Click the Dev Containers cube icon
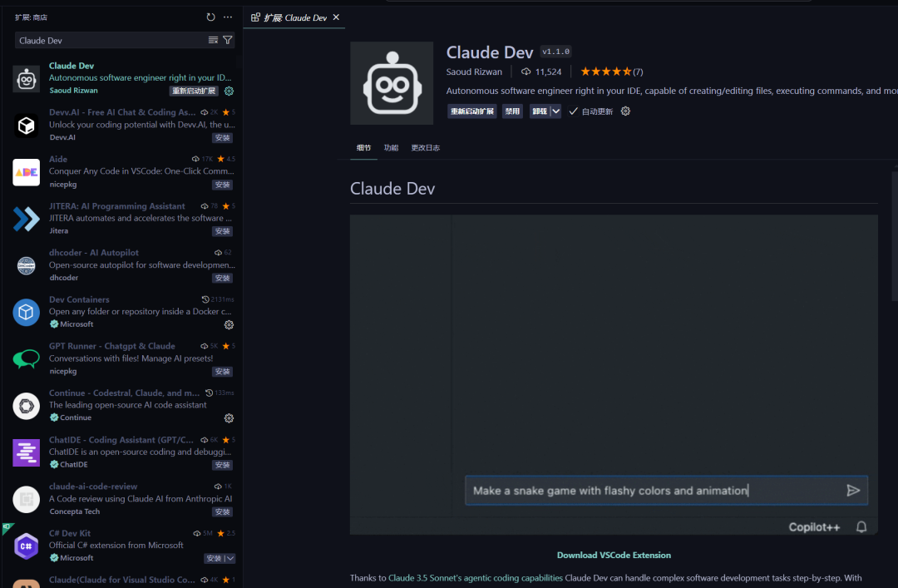 pos(27,313)
